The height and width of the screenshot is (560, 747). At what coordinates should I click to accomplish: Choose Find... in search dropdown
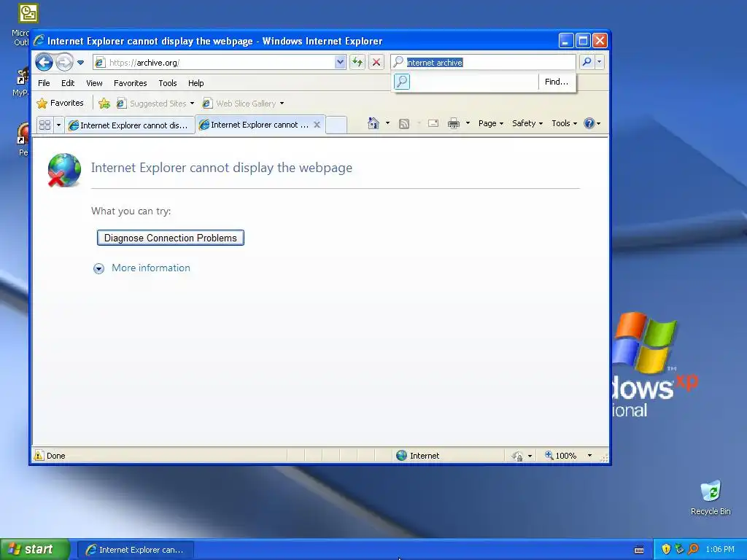[557, 82]
